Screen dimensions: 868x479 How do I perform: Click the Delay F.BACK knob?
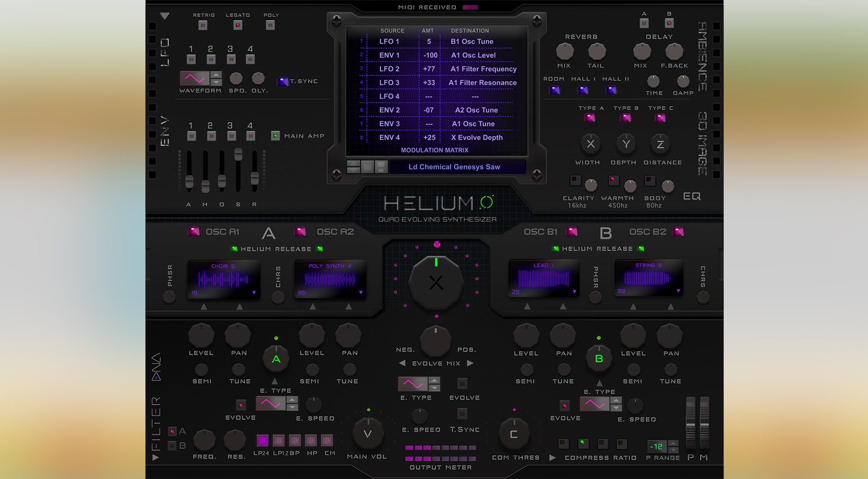coord(674,51)
